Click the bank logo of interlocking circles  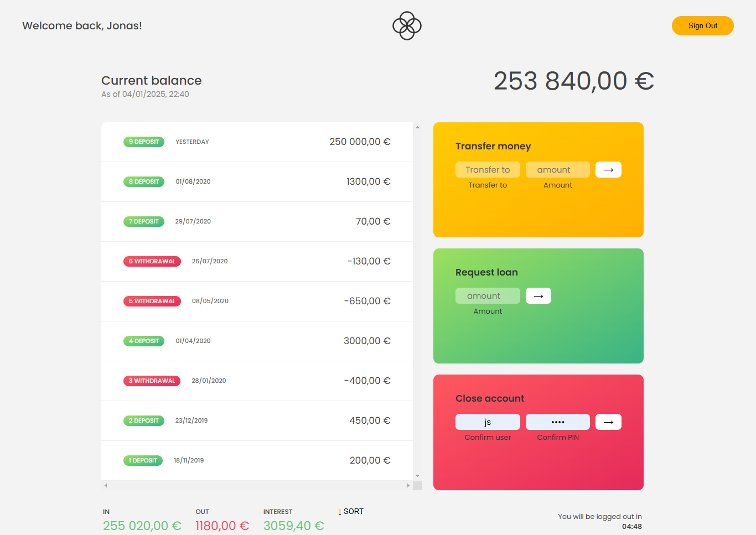click(x=407, y=25)
